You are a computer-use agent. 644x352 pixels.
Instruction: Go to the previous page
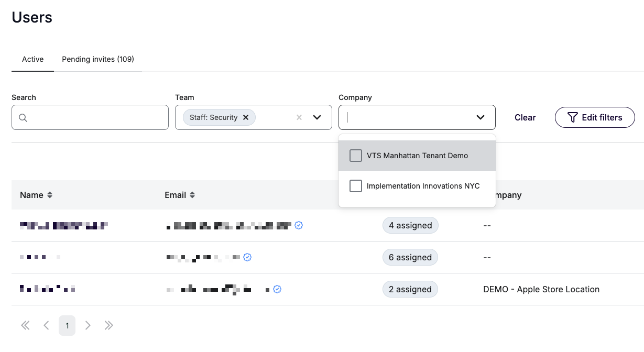(46, 325)
